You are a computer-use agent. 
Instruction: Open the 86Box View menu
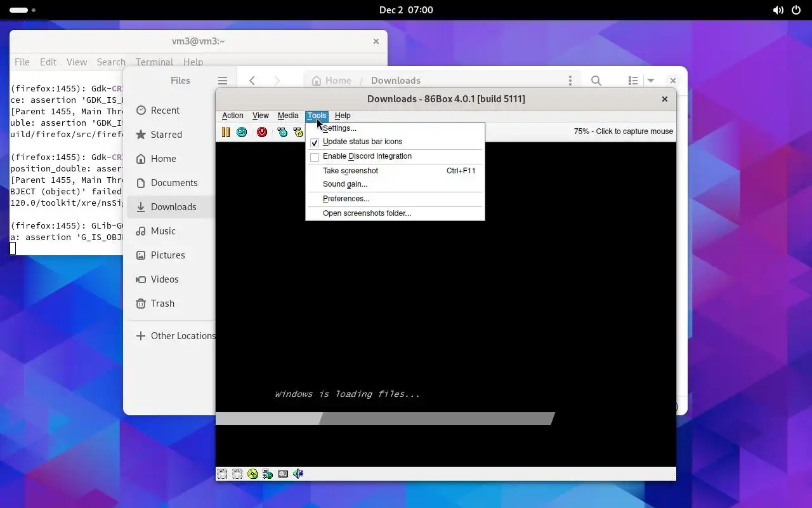(x=261, y=116)
